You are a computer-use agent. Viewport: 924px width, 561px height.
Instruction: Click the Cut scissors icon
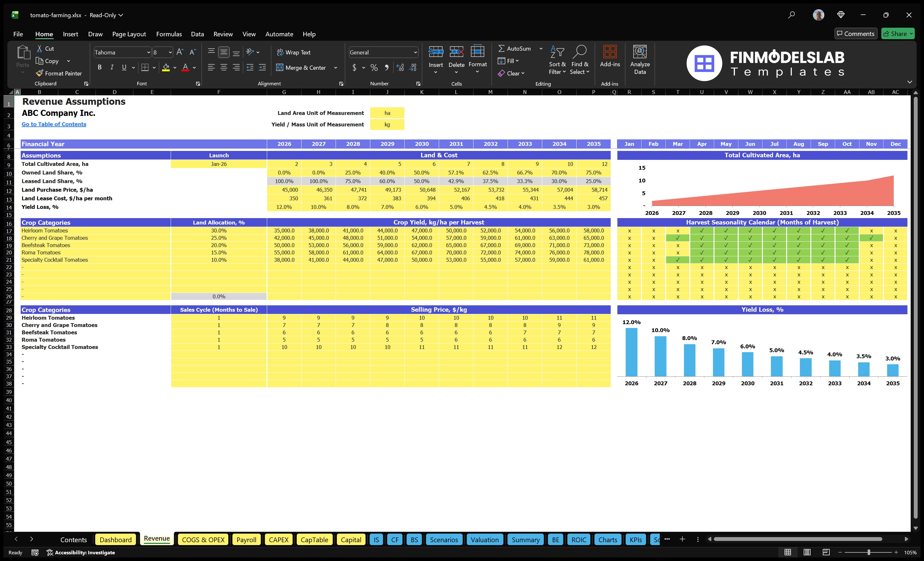pyautogui.click(x=39, y=48)
